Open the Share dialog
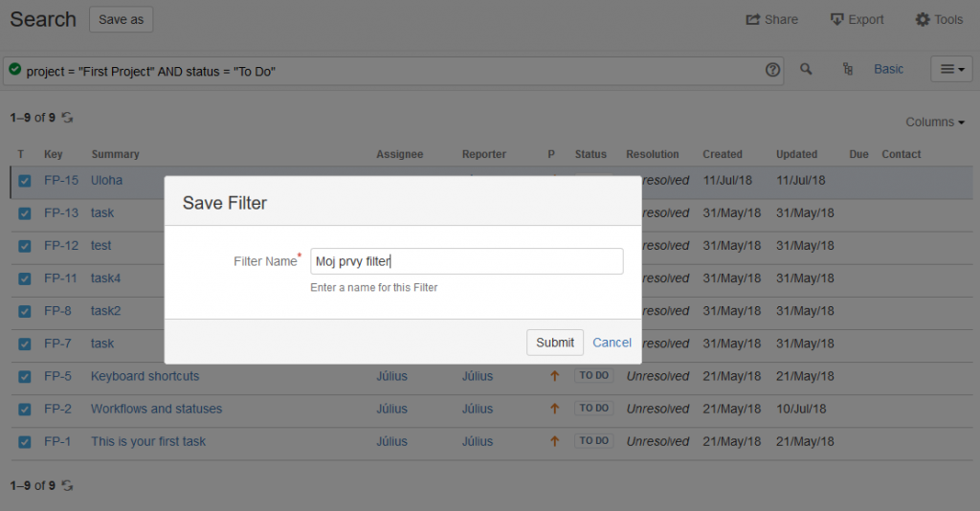This screenshot has height=511, width=980. point(772,19)
